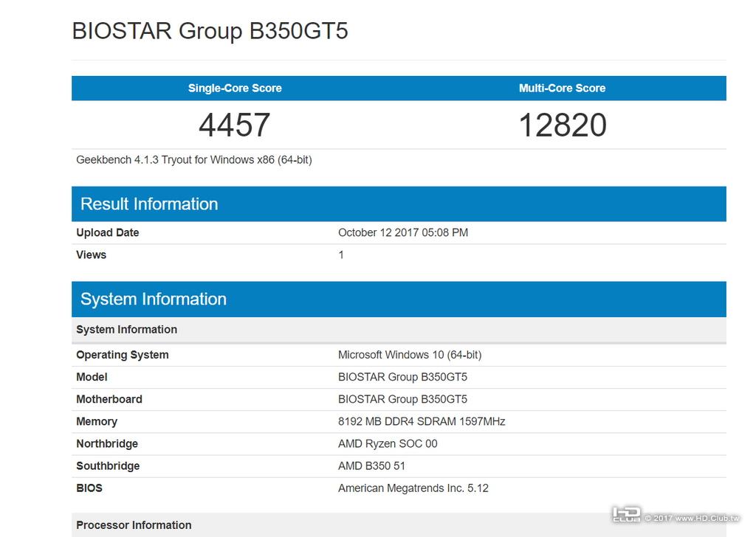Click the single-core score value 4457
This screenshot has height=537, width=756.
click(x=234, y=125)
